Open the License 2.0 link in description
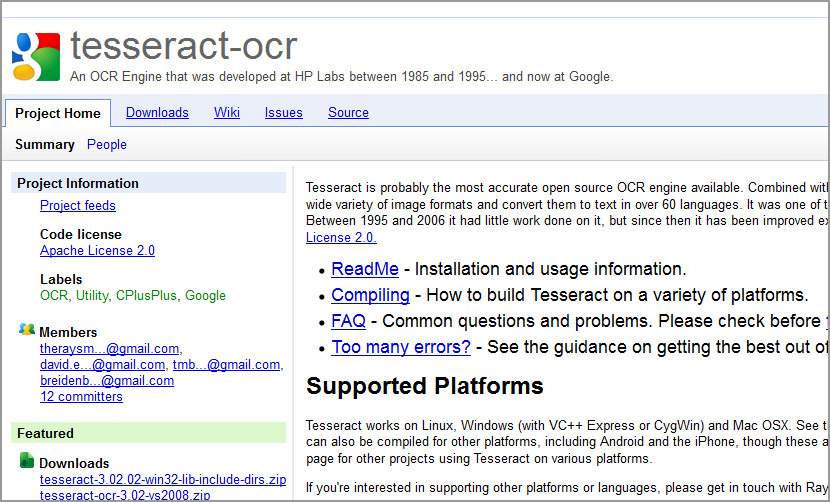Image resolution: width=830 pixels, height=502 pixels. coord(341,238)
